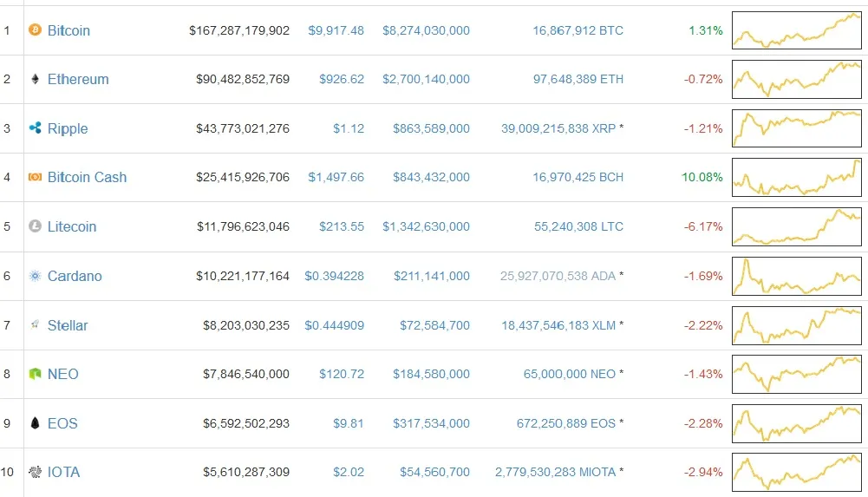Click the orange Bitcoin logo icon
The image size is (868, 497).
[x=35, y=29]
